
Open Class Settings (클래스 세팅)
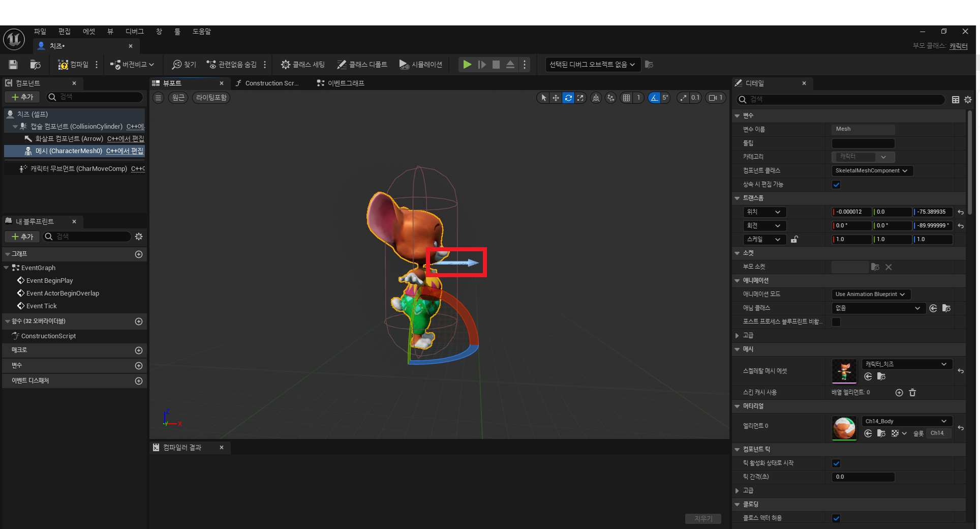pos(303,65)
